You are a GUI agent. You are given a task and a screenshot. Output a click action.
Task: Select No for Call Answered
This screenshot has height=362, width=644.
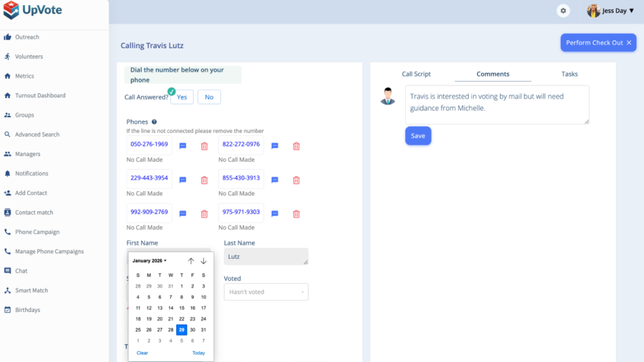click(x=209, y=97)
